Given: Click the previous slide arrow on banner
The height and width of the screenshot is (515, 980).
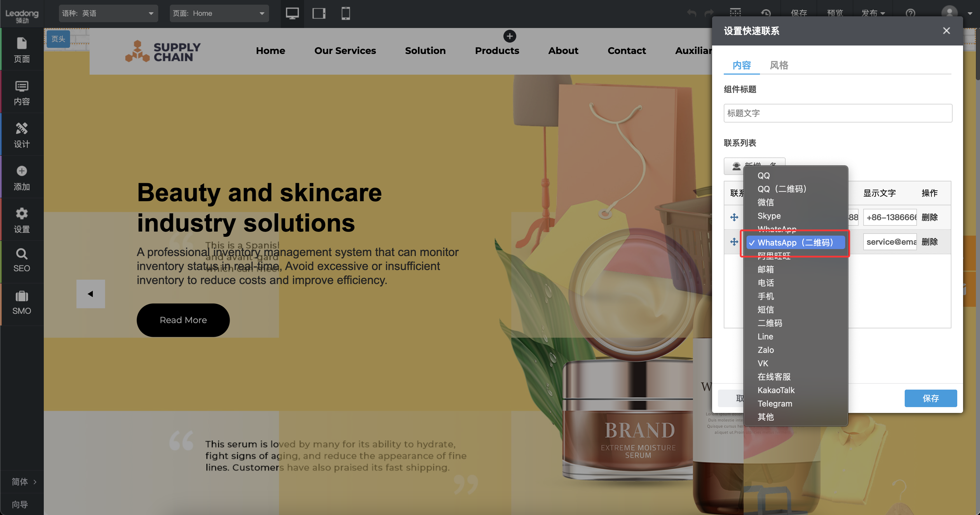Looking at the screenshot, I should (90, 294).
